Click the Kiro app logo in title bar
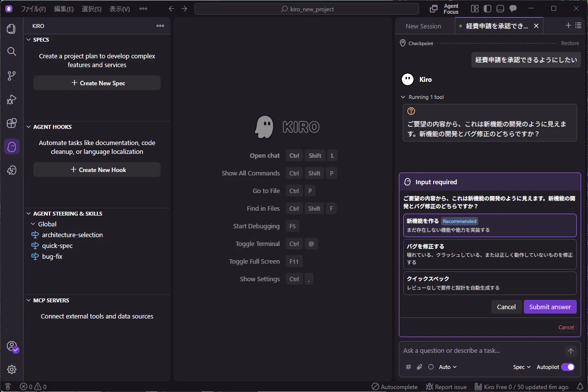588x392 pixels. click(9, 9)
